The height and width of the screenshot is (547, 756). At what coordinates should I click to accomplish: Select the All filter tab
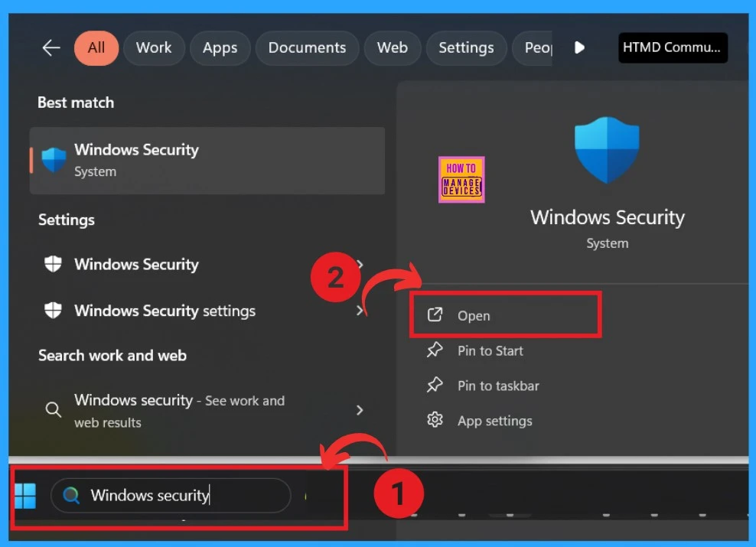pos(96,47)
